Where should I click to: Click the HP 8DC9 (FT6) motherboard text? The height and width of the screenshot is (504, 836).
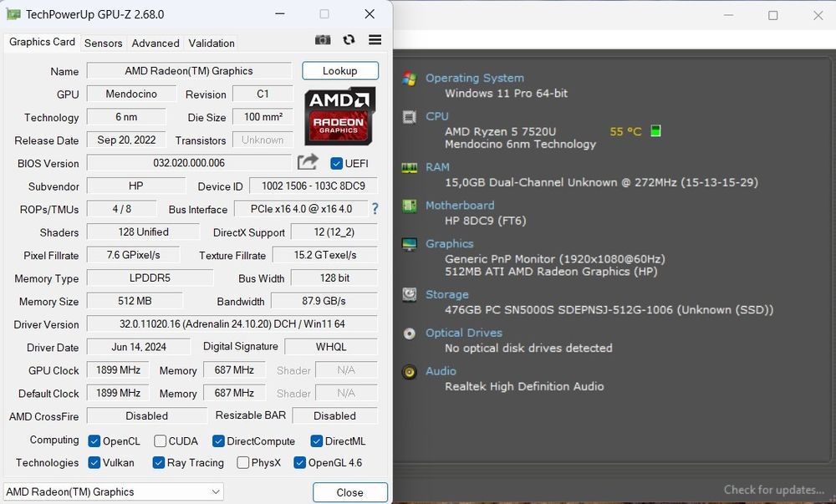[485, 221]
